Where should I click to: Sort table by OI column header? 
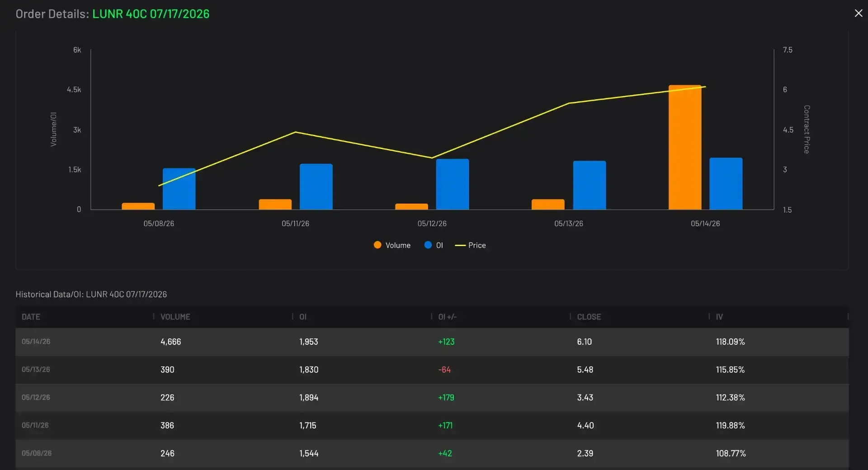pyautogui.click(x=303, y=317)
